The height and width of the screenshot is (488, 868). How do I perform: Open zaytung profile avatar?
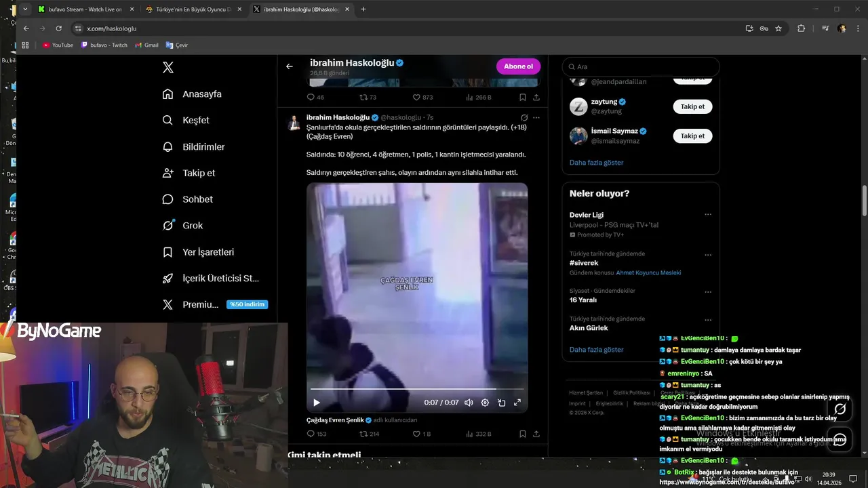click(578, 106)
